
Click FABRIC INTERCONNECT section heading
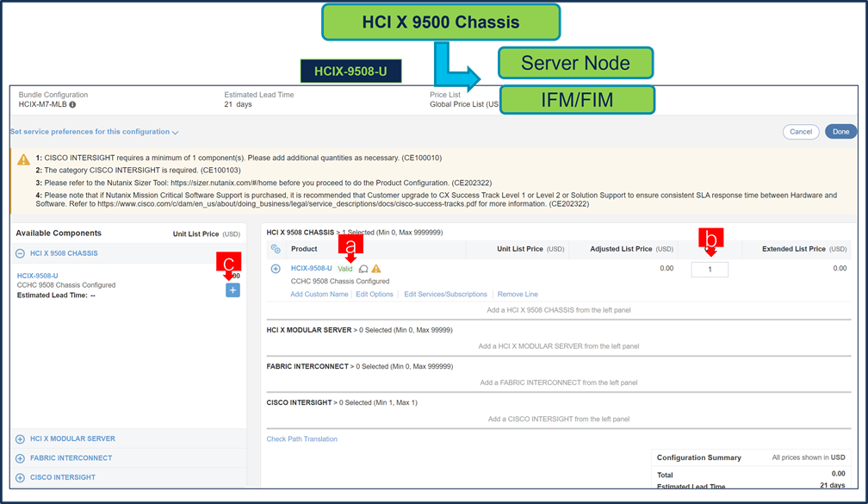[307, 367]
